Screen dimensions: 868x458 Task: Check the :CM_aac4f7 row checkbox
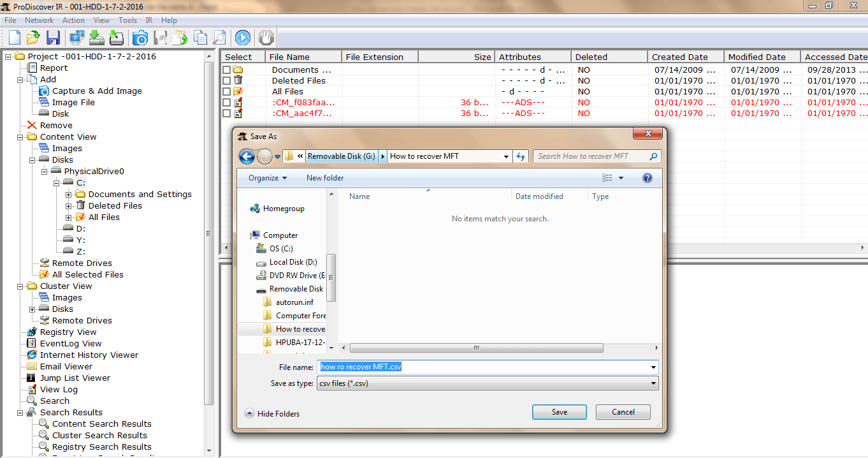226,113
